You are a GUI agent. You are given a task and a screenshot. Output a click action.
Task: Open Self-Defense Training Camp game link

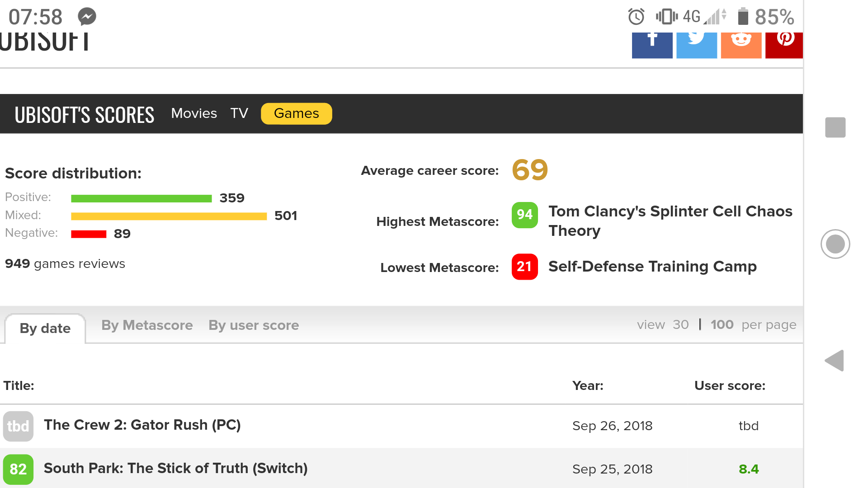[652, 267]
